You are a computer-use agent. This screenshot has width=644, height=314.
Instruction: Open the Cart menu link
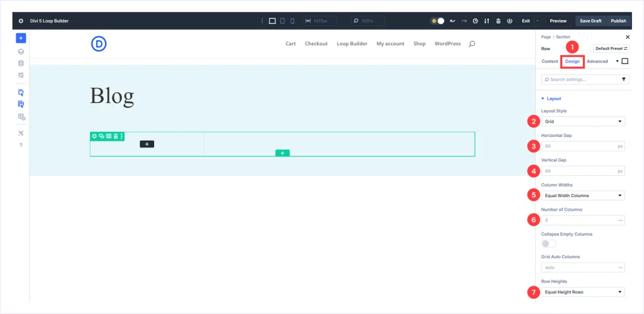click(291, 43)
